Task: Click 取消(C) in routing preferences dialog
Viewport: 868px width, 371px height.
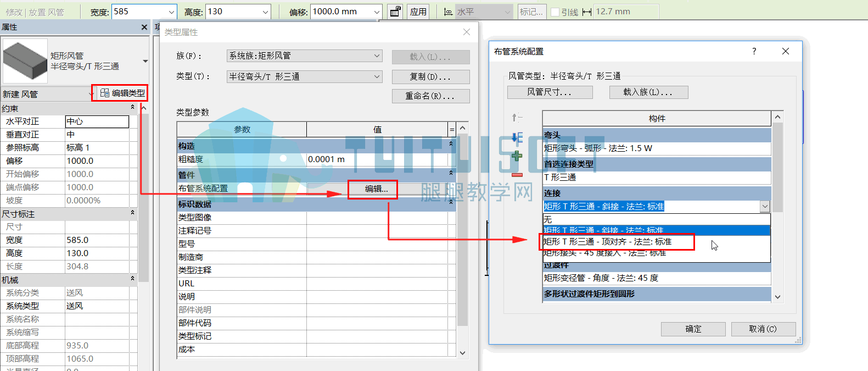Action: click(x=763, y=329)
